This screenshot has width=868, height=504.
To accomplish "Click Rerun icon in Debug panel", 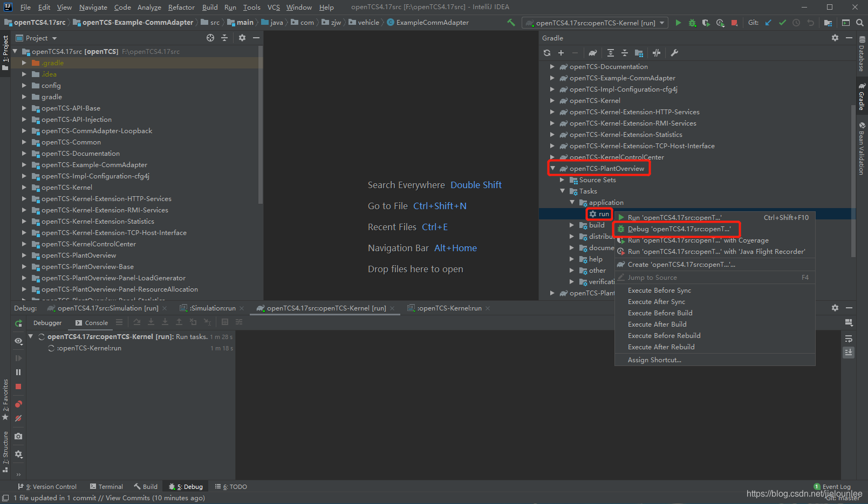I will point(18,323).
